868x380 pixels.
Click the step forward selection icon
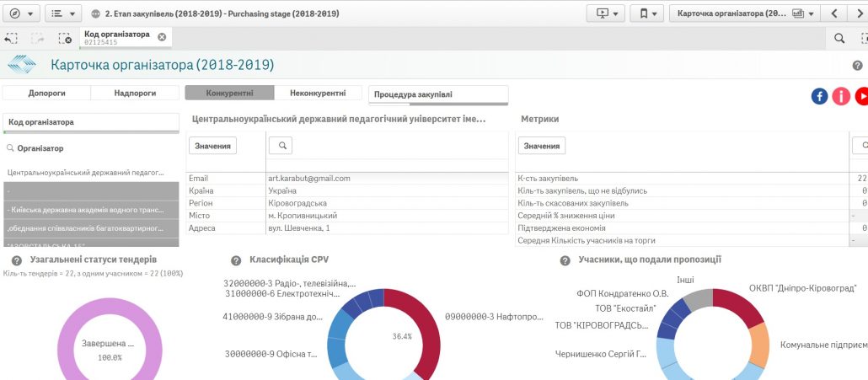tap(38, 38)
